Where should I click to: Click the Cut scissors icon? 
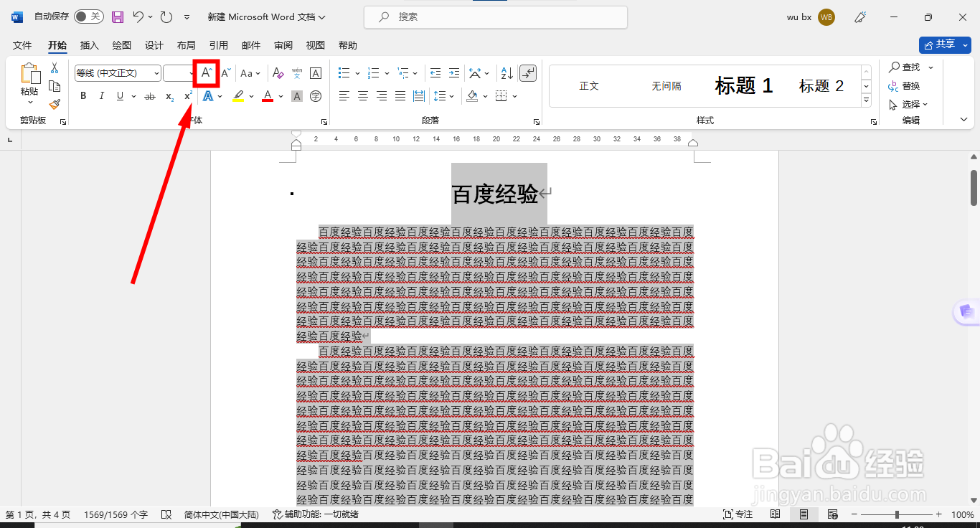55,68
